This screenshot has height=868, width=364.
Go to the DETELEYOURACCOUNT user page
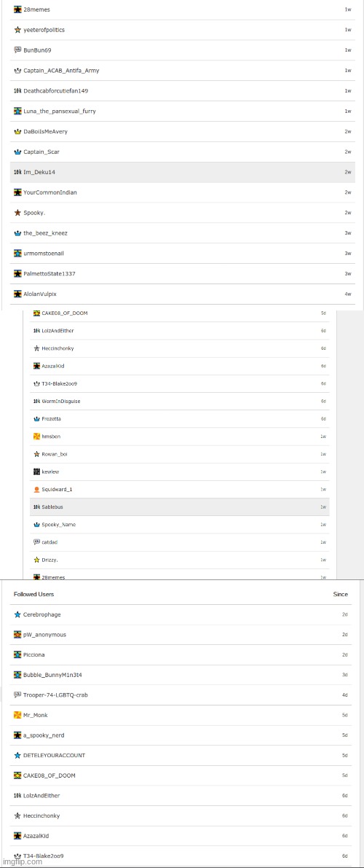point(54,755)
